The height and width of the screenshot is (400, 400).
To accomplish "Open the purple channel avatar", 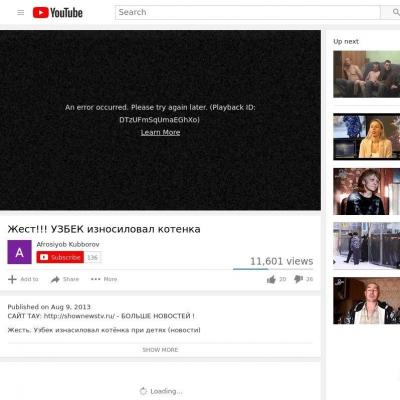I will (20, 252).
